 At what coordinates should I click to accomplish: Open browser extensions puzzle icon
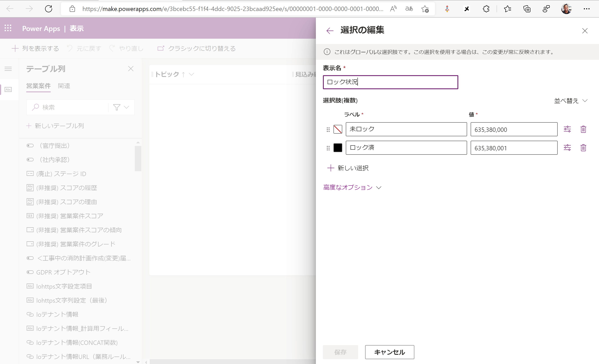tap(486, 9)
